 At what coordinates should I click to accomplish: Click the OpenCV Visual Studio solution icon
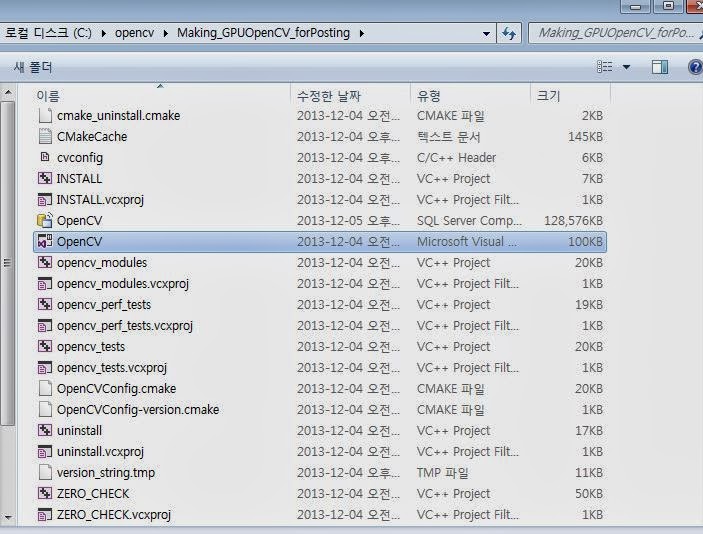tap(45, 241)
